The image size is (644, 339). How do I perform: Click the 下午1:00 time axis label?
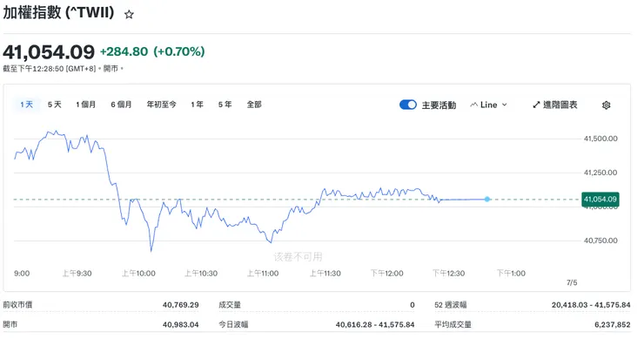coord(511,274)
